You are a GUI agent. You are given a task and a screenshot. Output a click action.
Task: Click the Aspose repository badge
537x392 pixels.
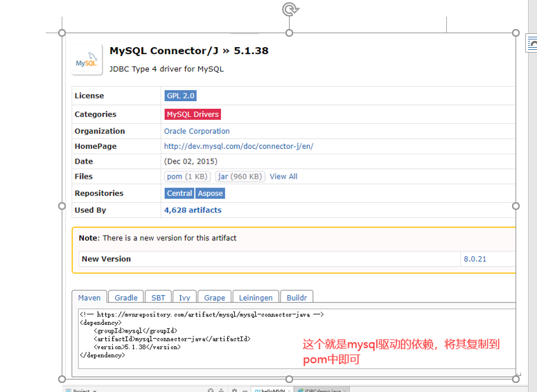(x=210, y=193)
